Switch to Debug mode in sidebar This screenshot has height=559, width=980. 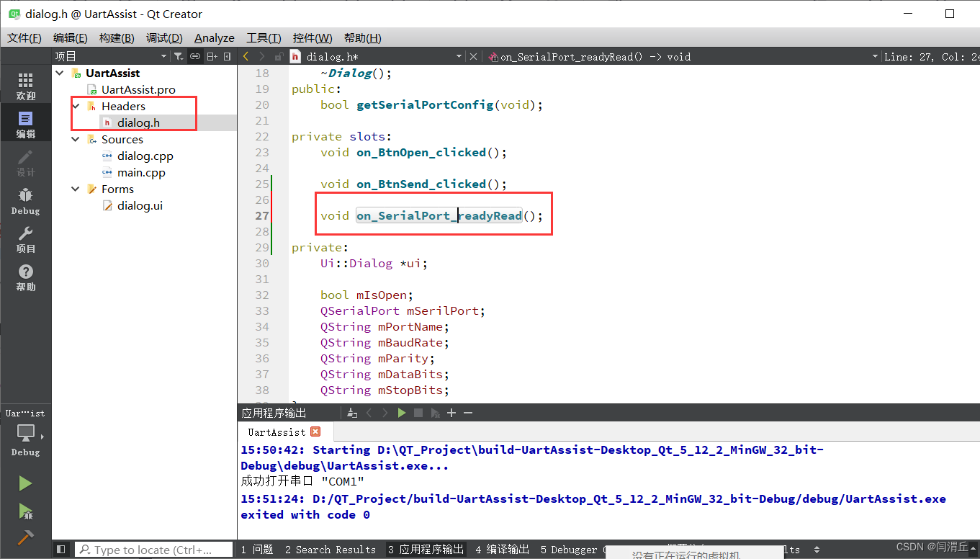tap(26, 201)
